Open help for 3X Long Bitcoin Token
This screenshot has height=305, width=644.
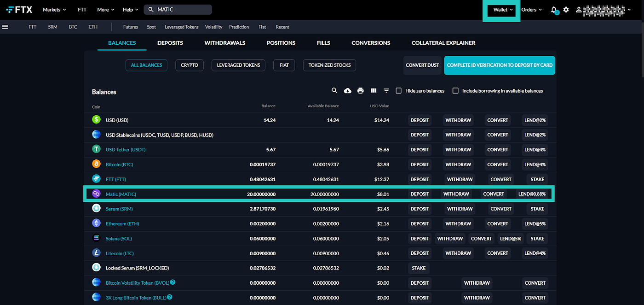click(x=170, y=297)
